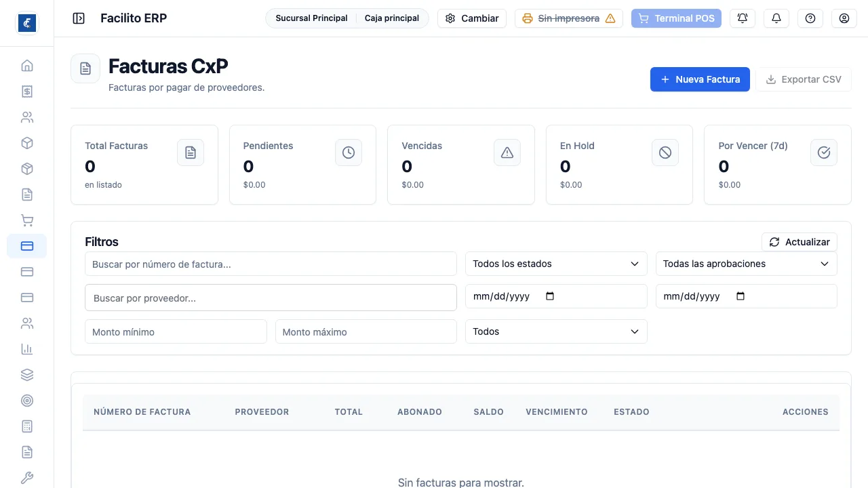Open notifications bell icon
This screenshot has width=868, height=488.
[776, 18]
